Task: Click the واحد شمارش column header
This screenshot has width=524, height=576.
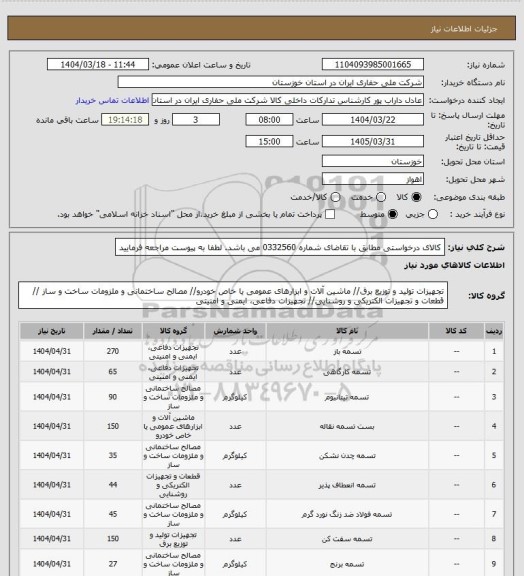Action: pyautogui.click(x=235, y=331)
